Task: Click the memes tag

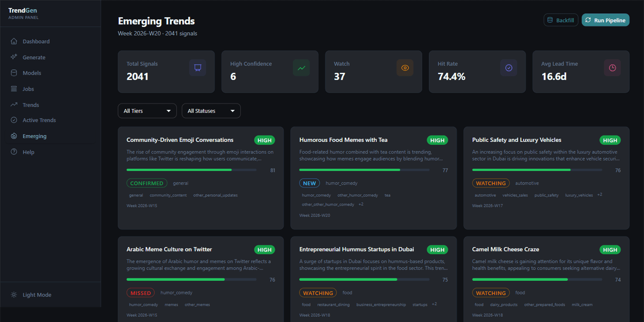Action: [x=171, y=304]
